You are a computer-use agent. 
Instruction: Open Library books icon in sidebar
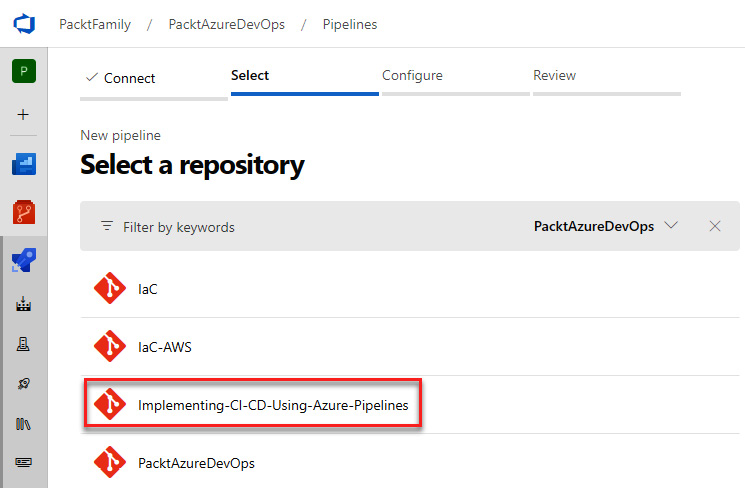click(x=23, y=423)
